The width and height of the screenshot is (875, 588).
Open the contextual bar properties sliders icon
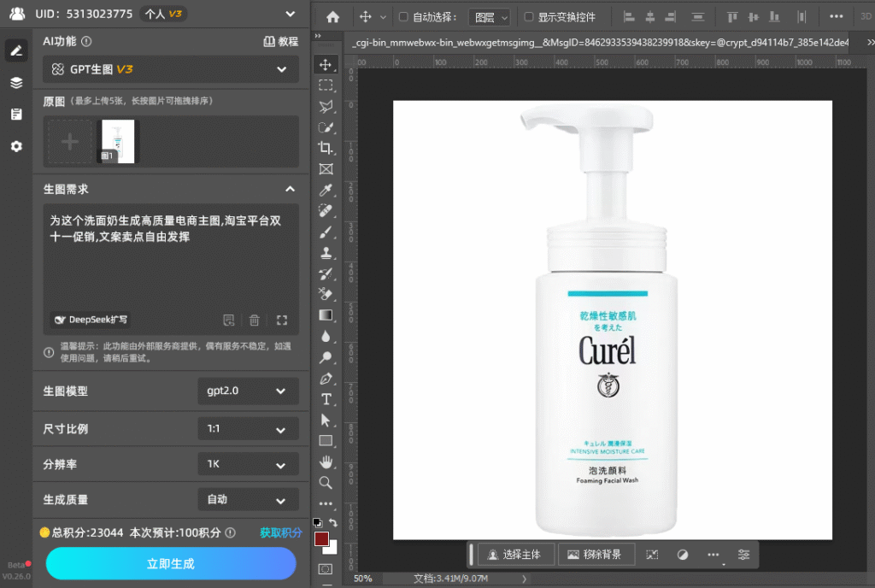pos(744,555)
